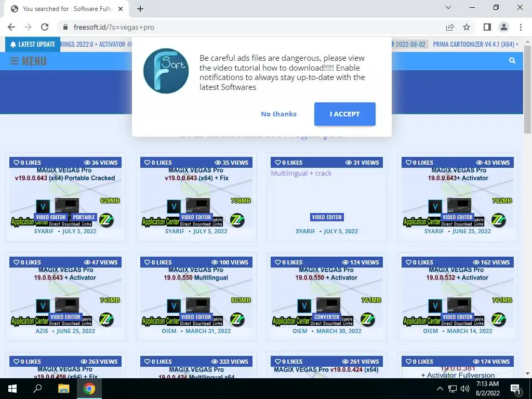Click the 333 VIEWS eye counter
This screenshot has width=532, height=399.
coord(230,362)
